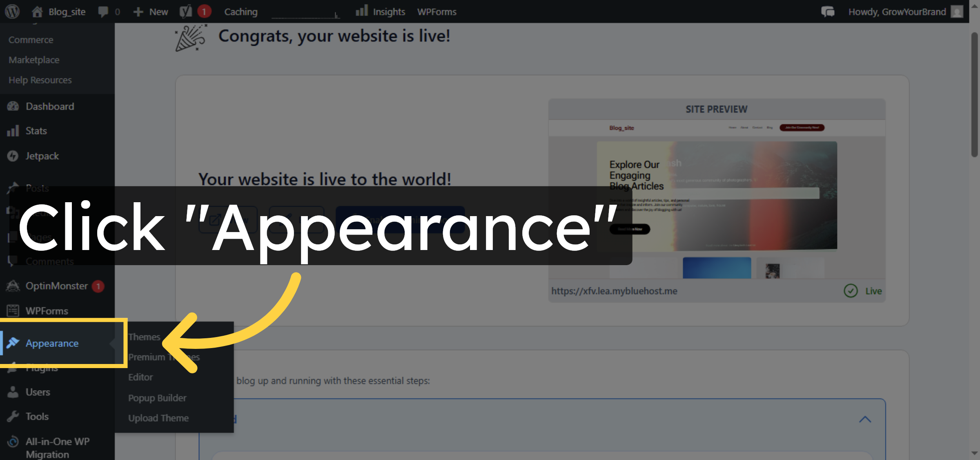Open the Howdy GrowYourBrand account menu
Viewport: 980px width, 460px height.
click(898, 11)
